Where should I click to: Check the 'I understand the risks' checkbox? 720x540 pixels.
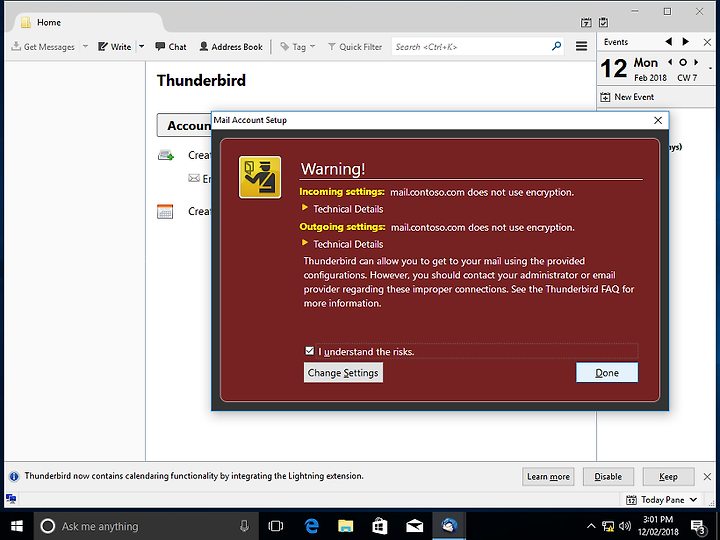[x=309, y=351]
